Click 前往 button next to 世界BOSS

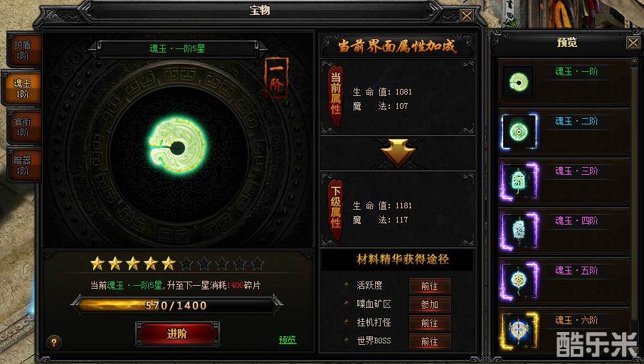click(x=430, y=341)
